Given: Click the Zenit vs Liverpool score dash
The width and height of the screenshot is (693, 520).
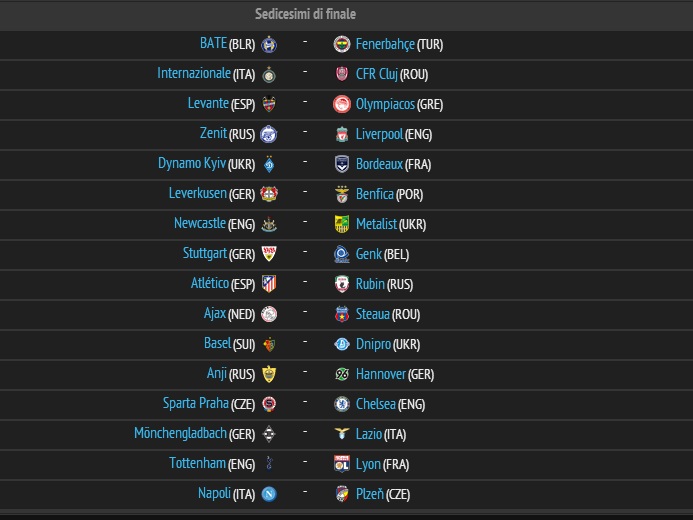Looking at the screenshot, I should (304, 133).
